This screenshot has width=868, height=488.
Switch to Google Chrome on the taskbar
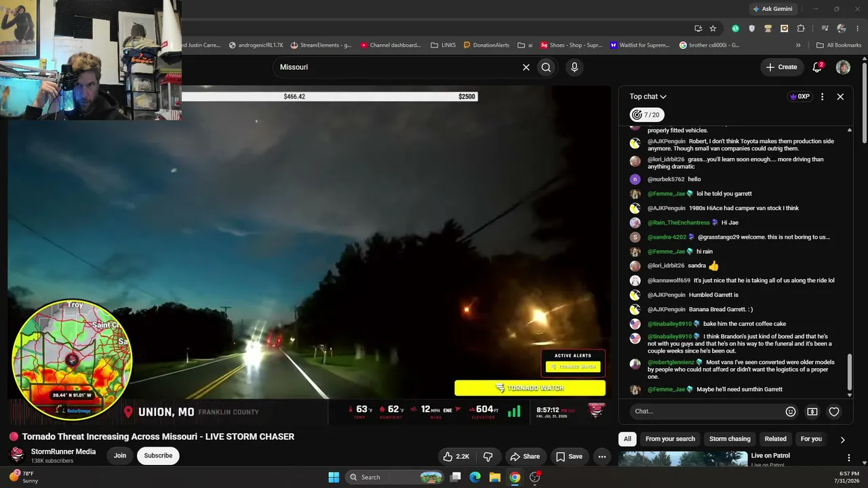click(515, 477)
